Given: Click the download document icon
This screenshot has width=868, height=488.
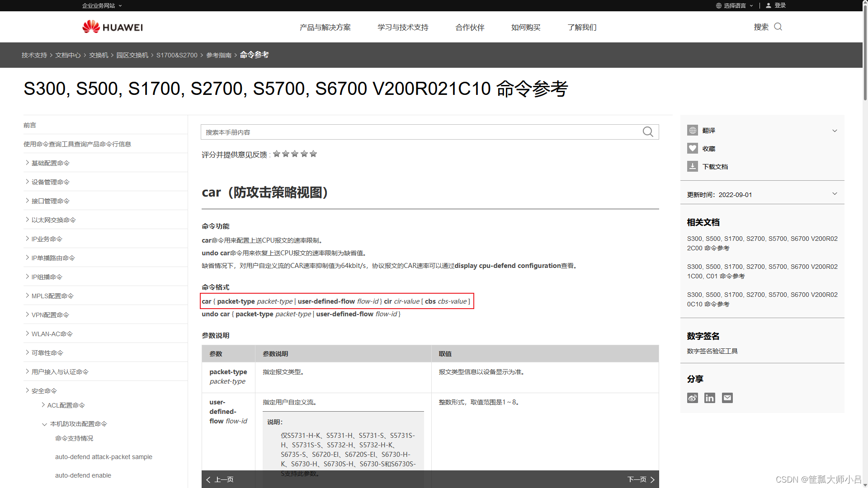Looking at the screenshot, I should (693, 166).
